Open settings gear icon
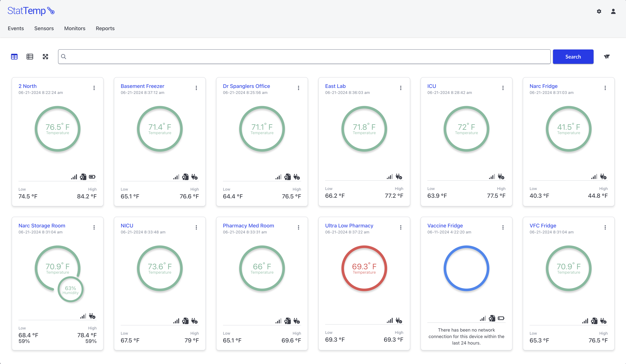This screenshot has width=626, height=364. click(599, 11)
